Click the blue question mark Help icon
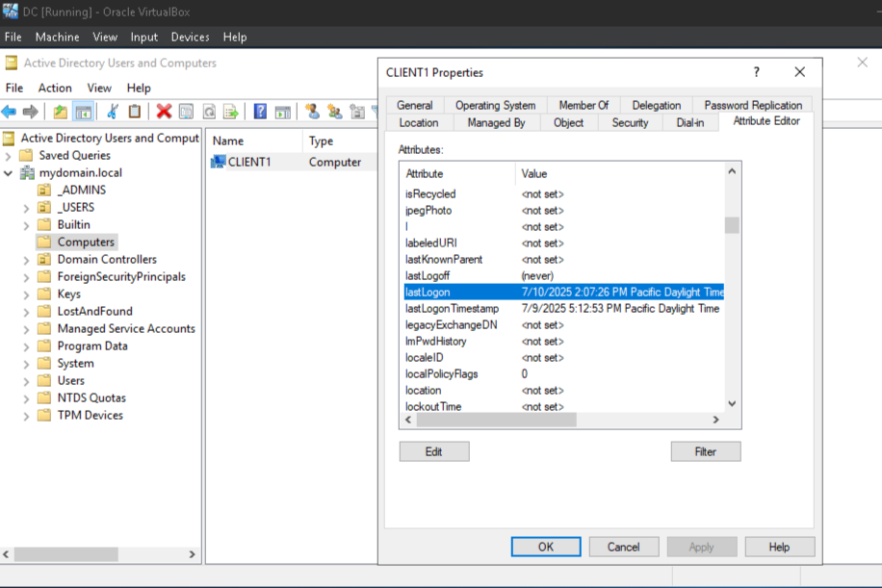882x588 pixels. (260, 112)
